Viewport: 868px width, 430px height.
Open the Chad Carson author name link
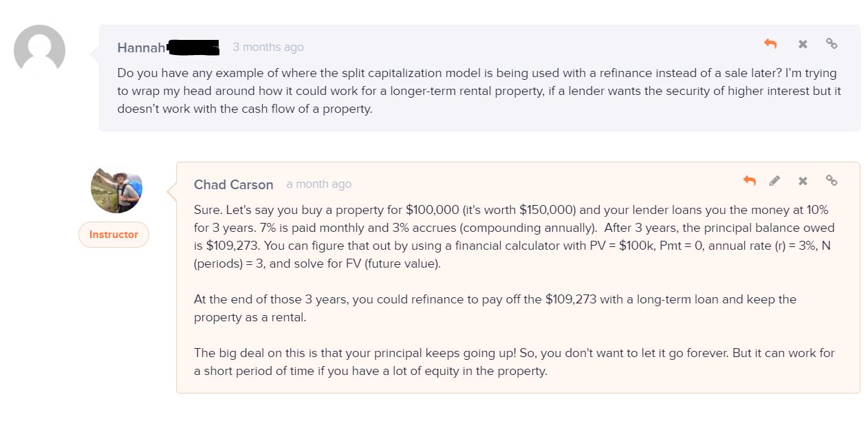click(234, 184)
